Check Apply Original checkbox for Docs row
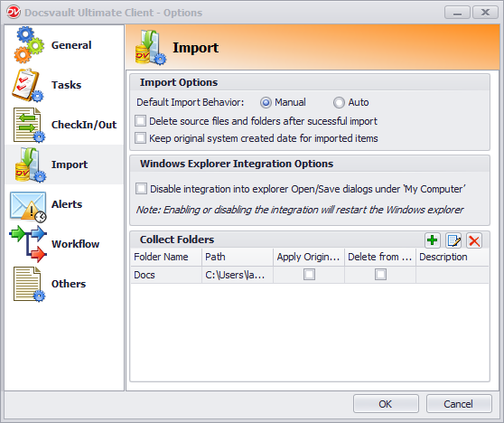 (309, 275)
